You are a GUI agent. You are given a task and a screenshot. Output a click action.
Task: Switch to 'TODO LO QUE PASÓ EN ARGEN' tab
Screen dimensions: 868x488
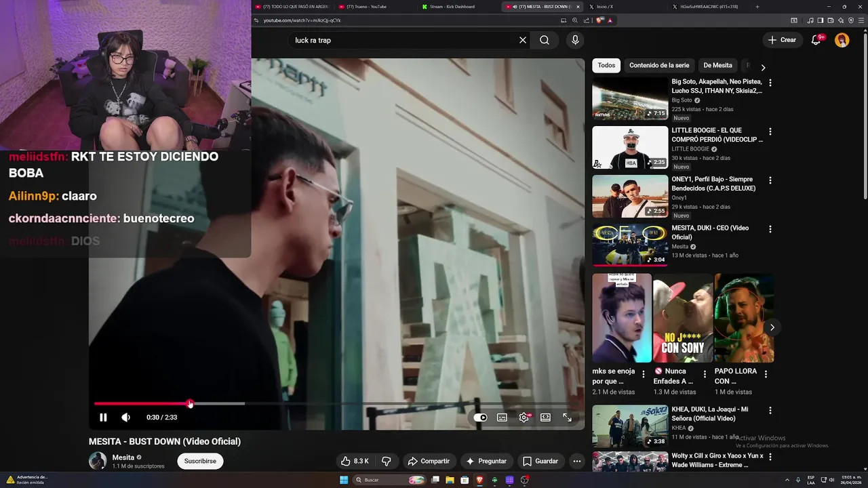[x=292, y=7]
